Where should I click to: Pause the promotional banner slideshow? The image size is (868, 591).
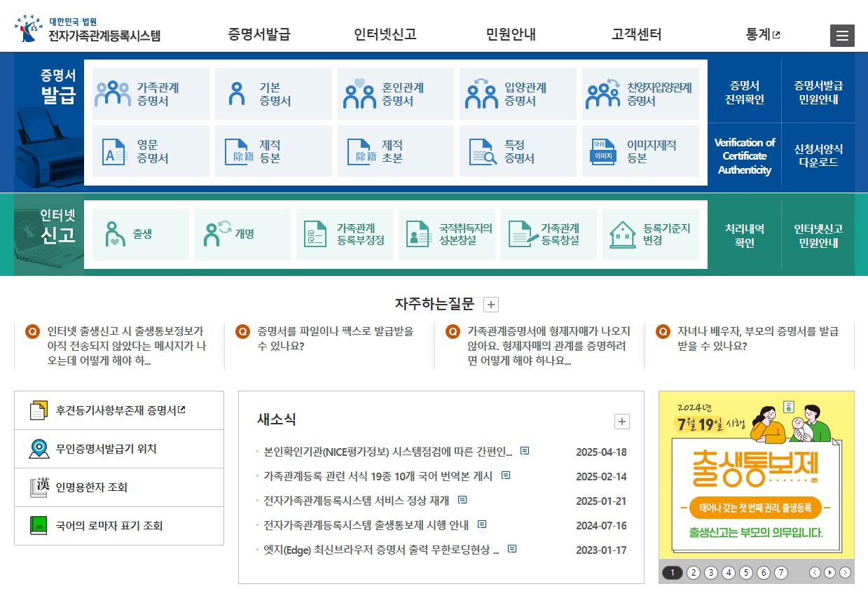coord(831,572)
